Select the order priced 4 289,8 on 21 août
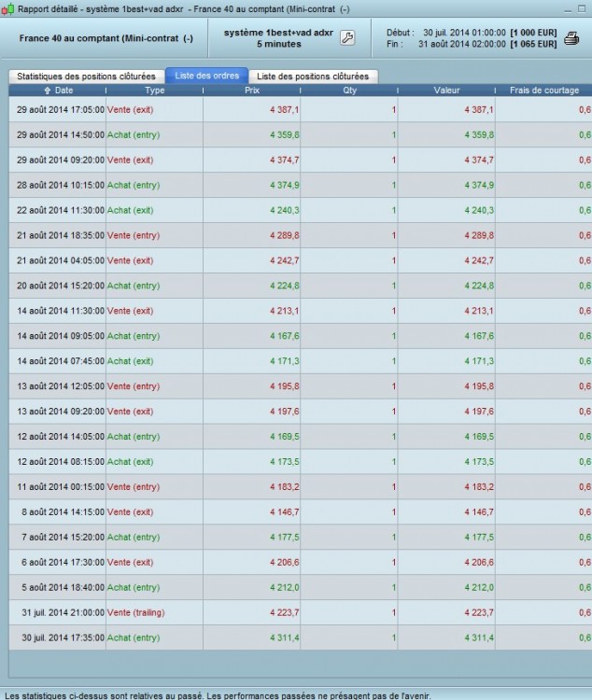Viewport: 592px width, 700px height. (301, 235)
